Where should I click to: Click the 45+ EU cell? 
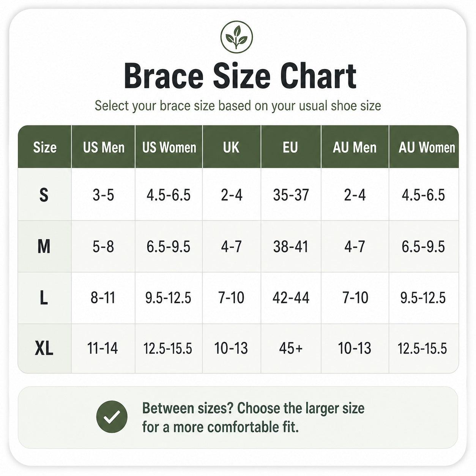pos(291,348)
